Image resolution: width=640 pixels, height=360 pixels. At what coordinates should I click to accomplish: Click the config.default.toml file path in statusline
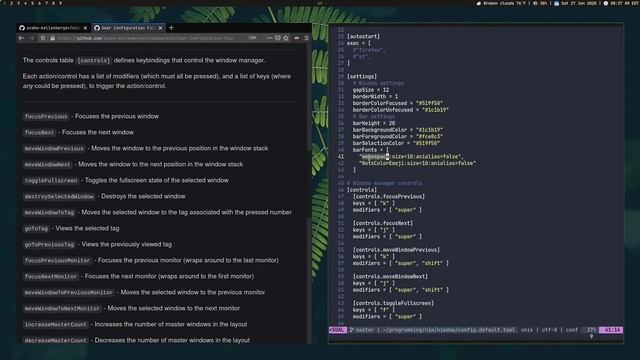click(x=449, y=330)
